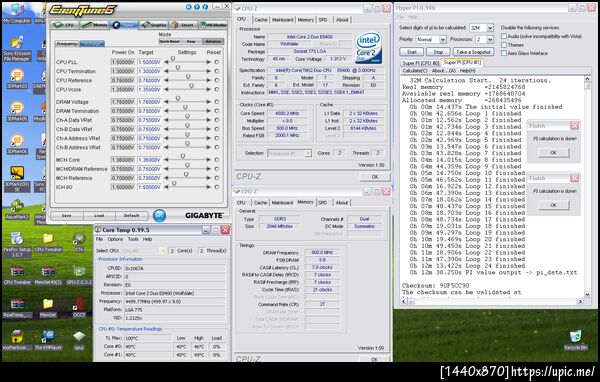This screenshot has height=382, width=600.
Task: Select MemSet40(2) archive icon
Action: [48, 275]
